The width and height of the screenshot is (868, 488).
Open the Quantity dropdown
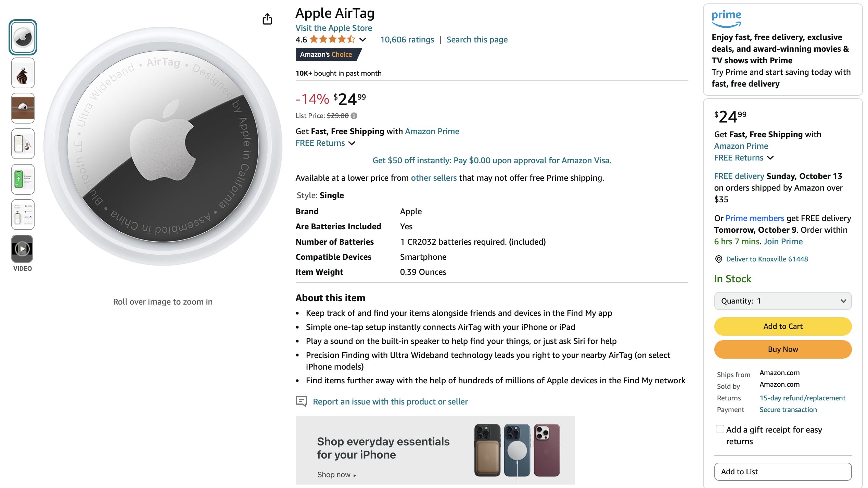pyautogui.click(x=783, y=301)
